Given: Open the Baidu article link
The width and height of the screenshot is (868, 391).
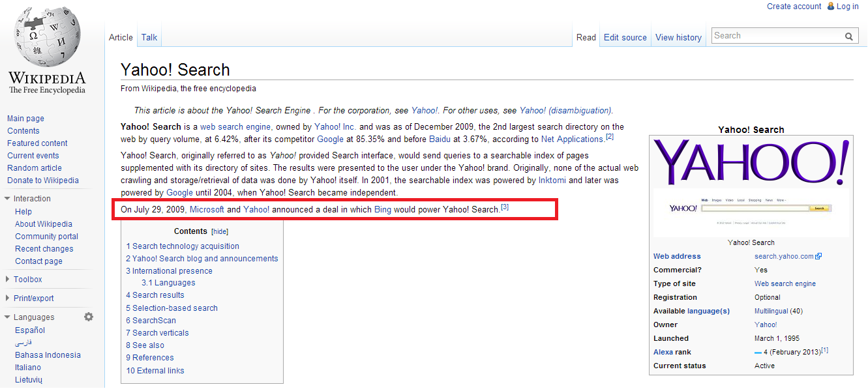Looking at the screenshot, I should click(440, 139).
